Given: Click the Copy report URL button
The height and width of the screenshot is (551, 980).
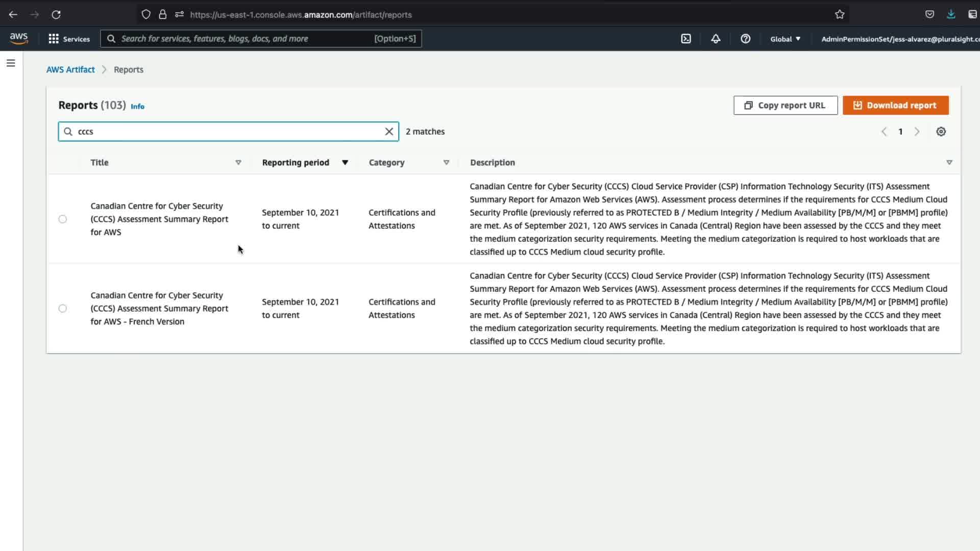Looking at the screenshot, I should point(785,105).
